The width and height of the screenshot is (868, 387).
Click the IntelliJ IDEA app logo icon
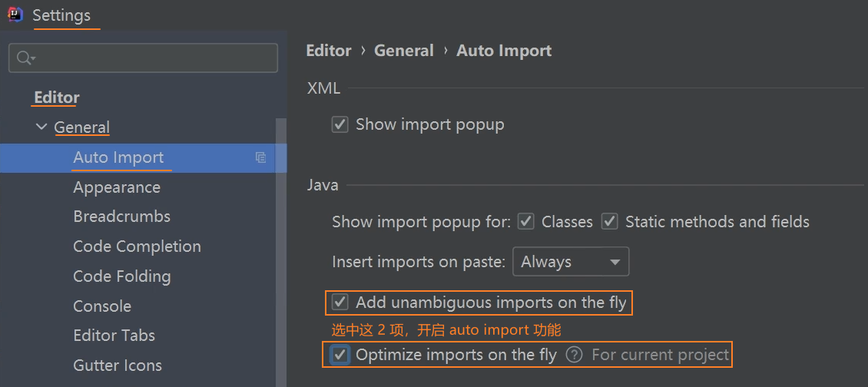(15, 15)
